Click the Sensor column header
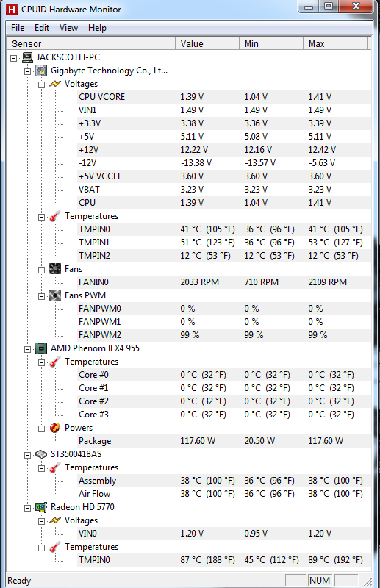This screenshot has height=588, width=380. click(92, 43)
